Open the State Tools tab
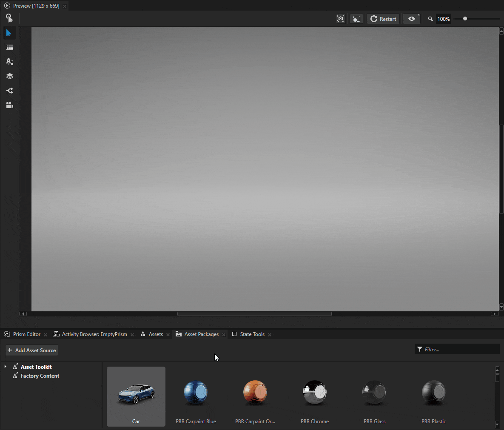Viewport: 504px width, 430px height. 252,334
